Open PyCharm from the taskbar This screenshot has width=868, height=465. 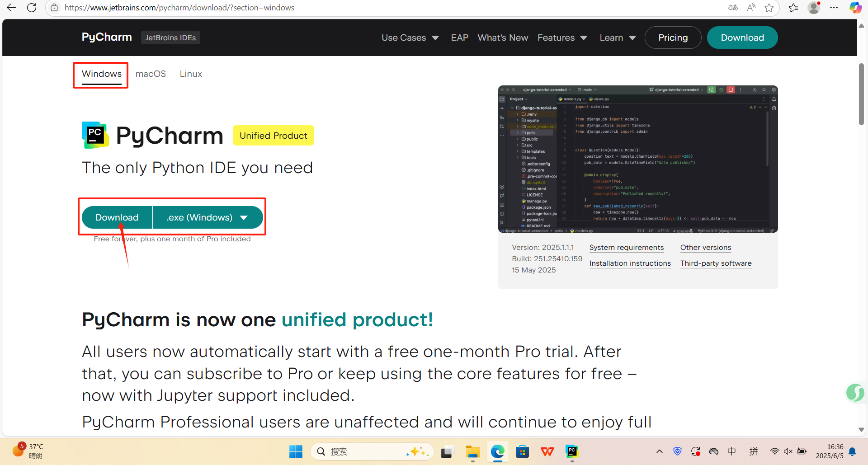coord(572,451)
